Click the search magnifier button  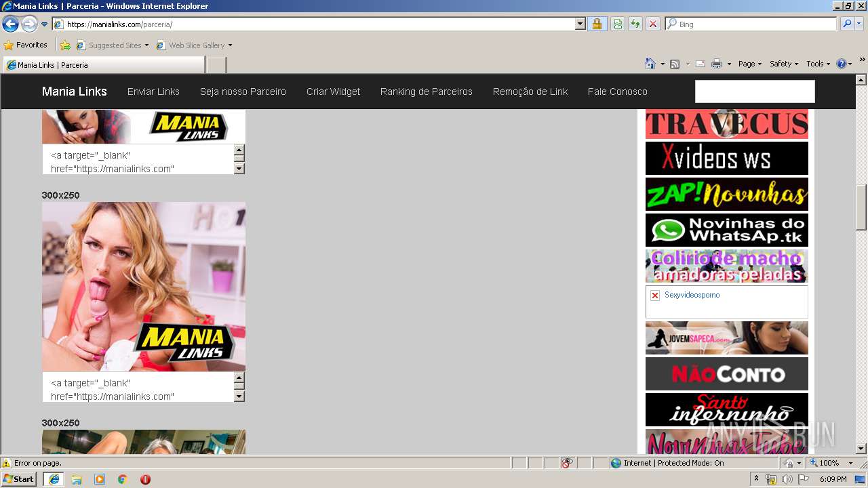click(846, 24)
